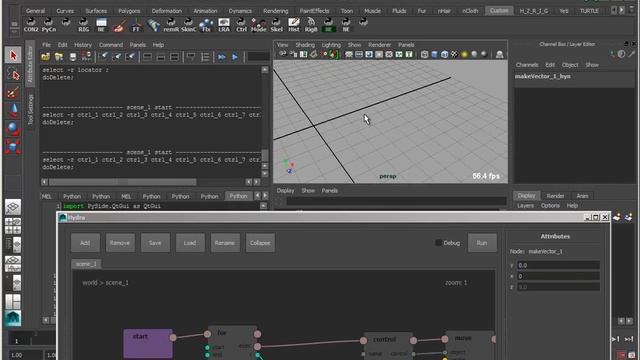Pick the Rotate tool sphere icon
Image resolution: width=640 pixels, height=360 pixels.
[13, 129]
